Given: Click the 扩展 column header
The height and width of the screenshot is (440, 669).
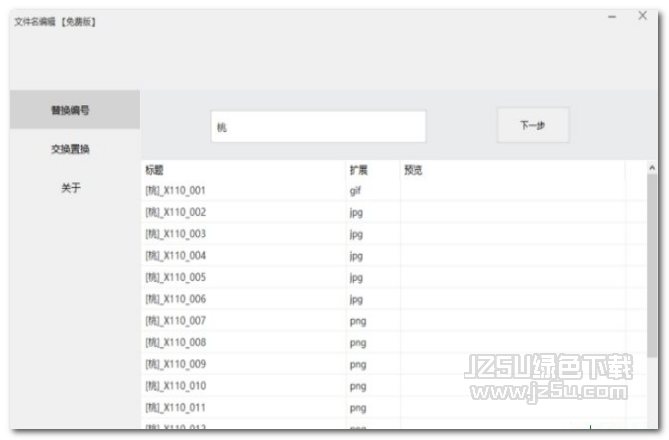Looking at the screenshot, I should tap(358, 171).
